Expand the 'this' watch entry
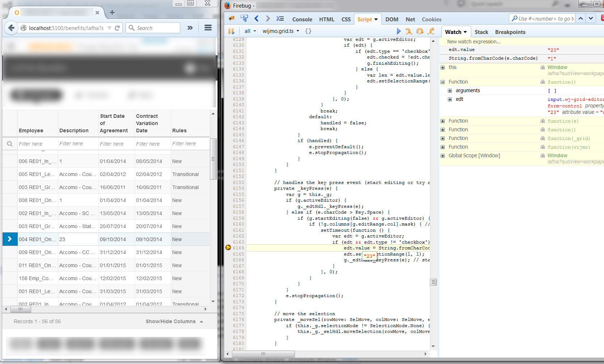This screenshot has height=364, width=604. click(443, 68)
